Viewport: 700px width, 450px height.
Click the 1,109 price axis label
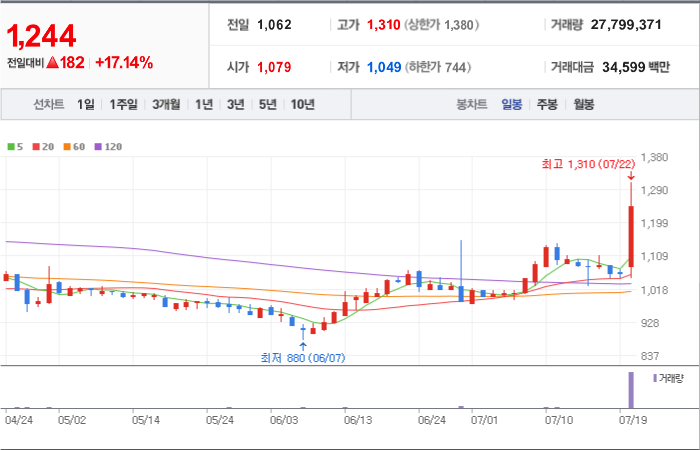pos(654,256)
